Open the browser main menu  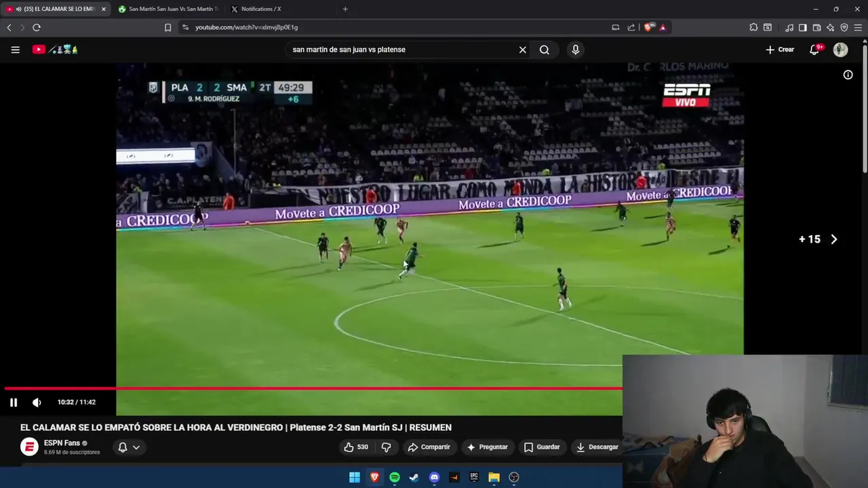point(859,27)
